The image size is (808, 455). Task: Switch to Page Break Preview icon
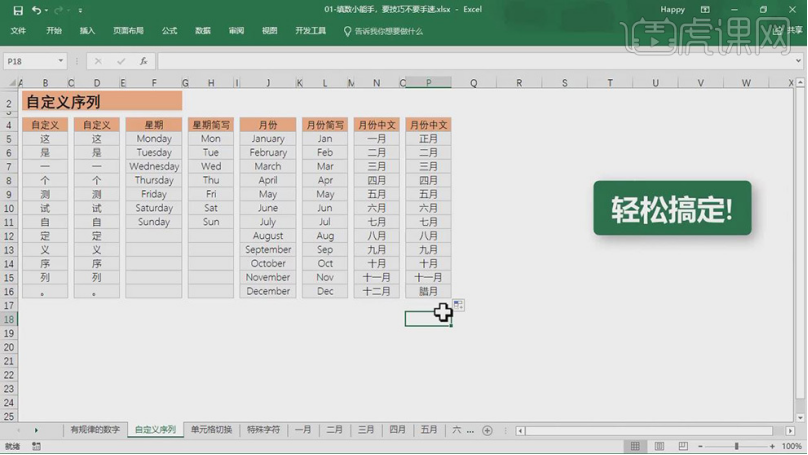(683, 446)
